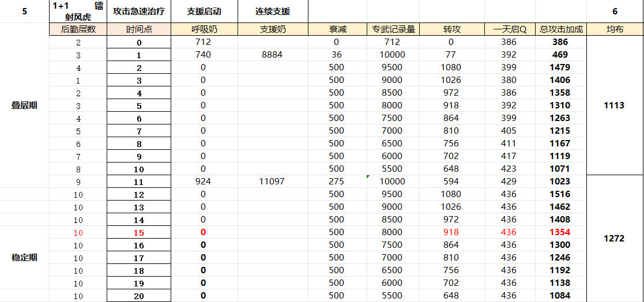Image resolution: width=644 pixels, height=302 pixels.
Task: Select the 呼吸奶 header cell
Action: pos(204,29)
